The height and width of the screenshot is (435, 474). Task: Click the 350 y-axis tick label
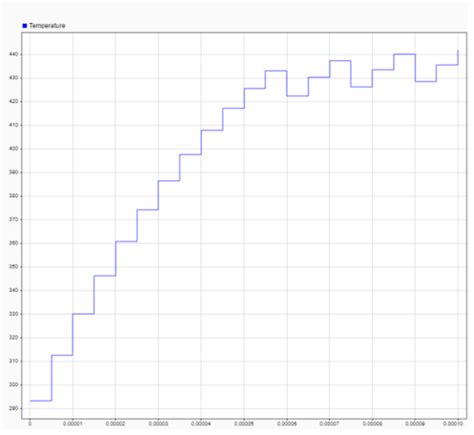tap(13, 267)
